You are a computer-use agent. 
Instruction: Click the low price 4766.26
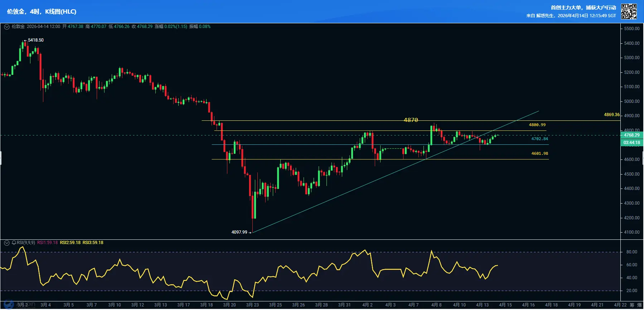point(122,27)
